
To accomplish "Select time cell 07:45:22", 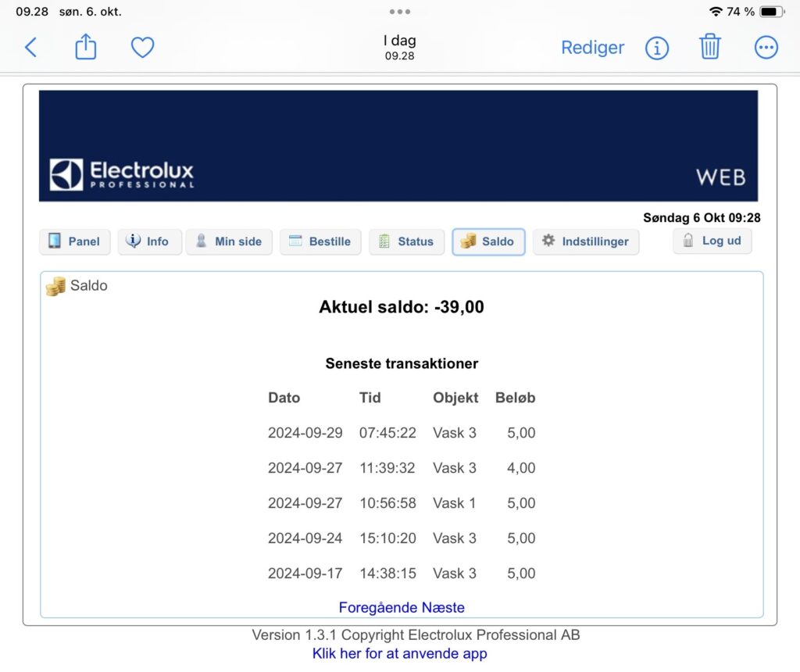I will (387, 433).
